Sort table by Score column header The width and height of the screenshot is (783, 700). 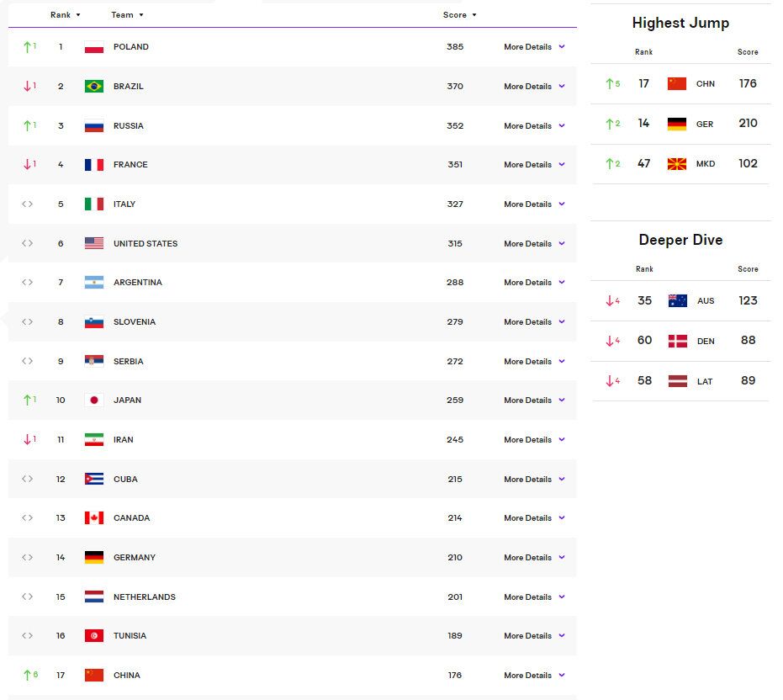pos(459,15)
